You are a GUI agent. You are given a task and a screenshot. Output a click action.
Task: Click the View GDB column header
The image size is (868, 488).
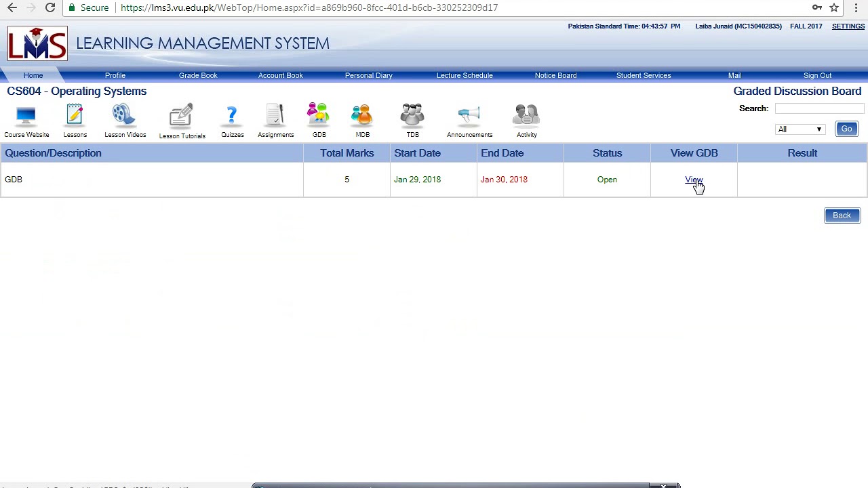click(694, 153)
